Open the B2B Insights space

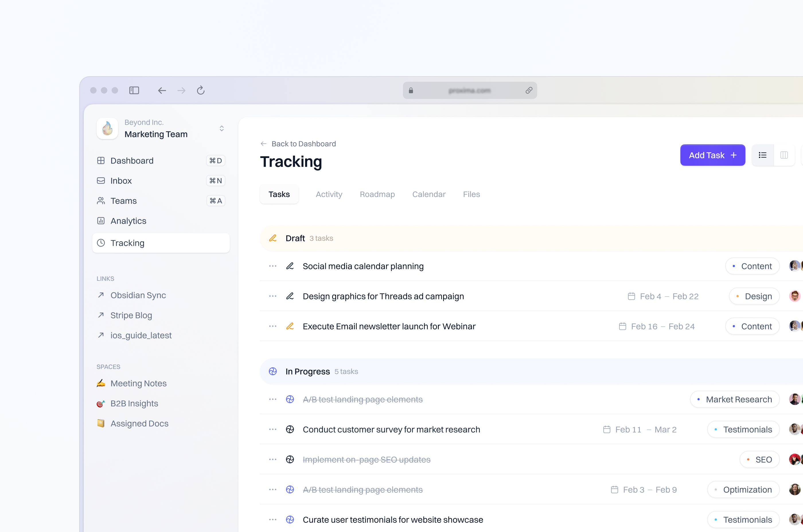tap(134, 404)
